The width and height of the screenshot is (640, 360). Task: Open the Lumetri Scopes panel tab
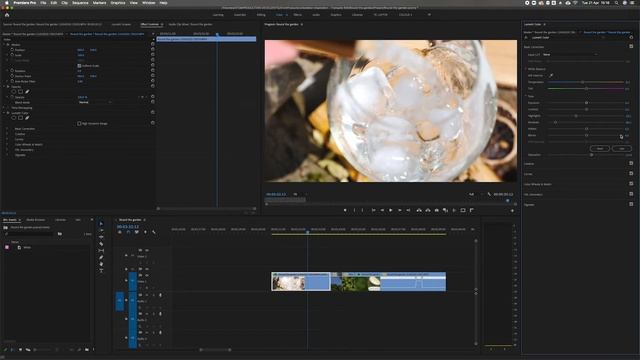[121, 24]
